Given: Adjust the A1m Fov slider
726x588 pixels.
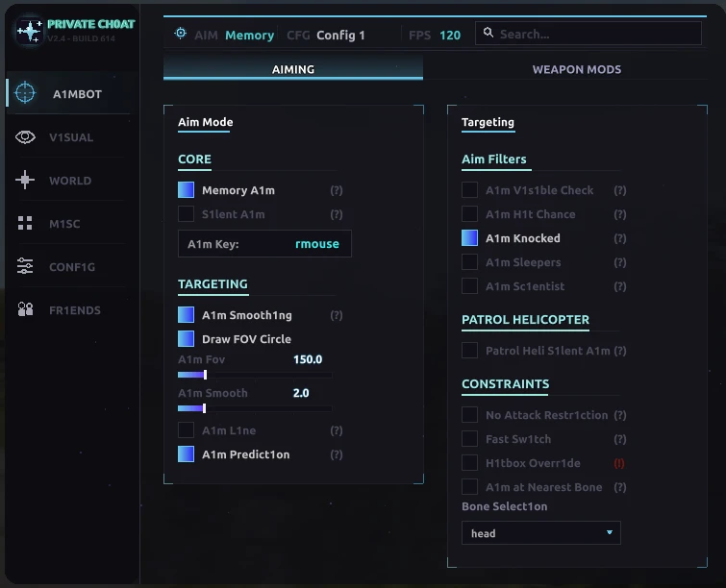Looking at the screenshot, I should tap(255, 375).
